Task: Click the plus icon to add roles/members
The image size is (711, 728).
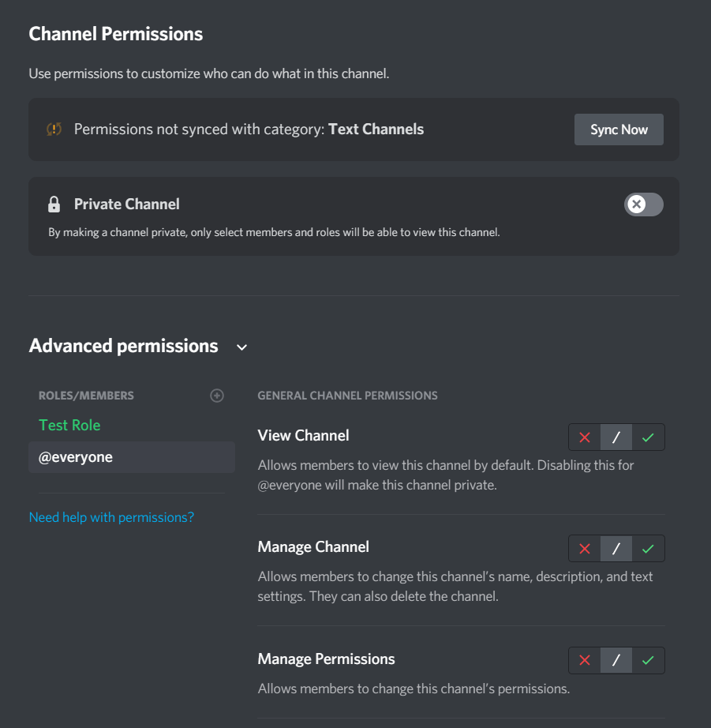Action: pyautogui.click(x=217, y=396)
